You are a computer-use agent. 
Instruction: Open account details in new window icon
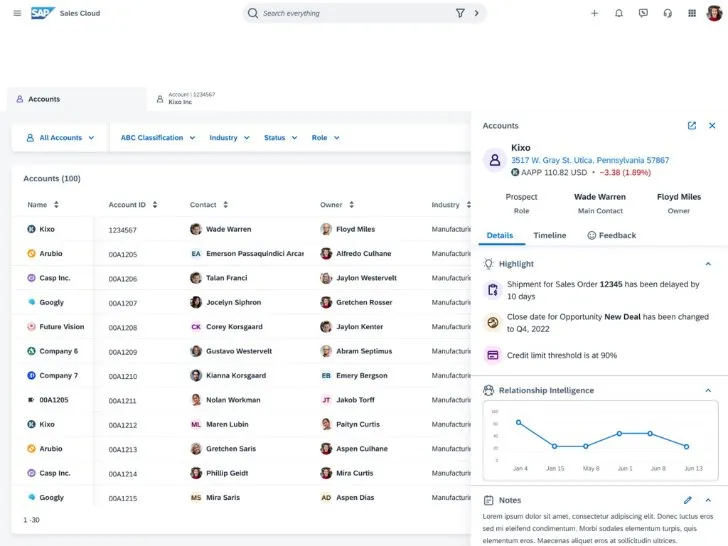tap(691, 126)
